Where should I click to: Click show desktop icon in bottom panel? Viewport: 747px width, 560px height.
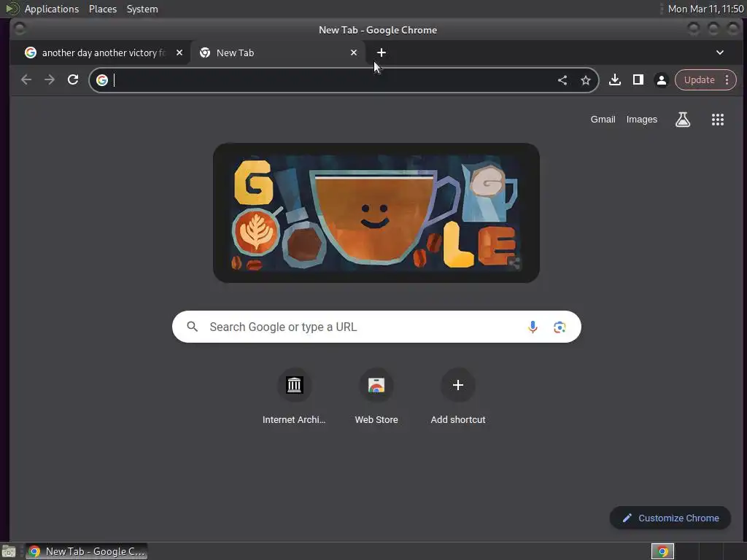[9, 551]
